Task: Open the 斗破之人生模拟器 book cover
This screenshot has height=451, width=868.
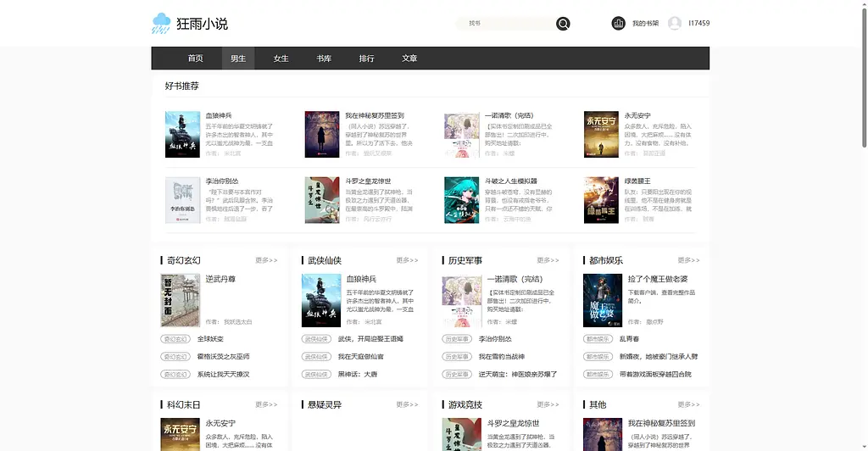Action: (462, 200)
